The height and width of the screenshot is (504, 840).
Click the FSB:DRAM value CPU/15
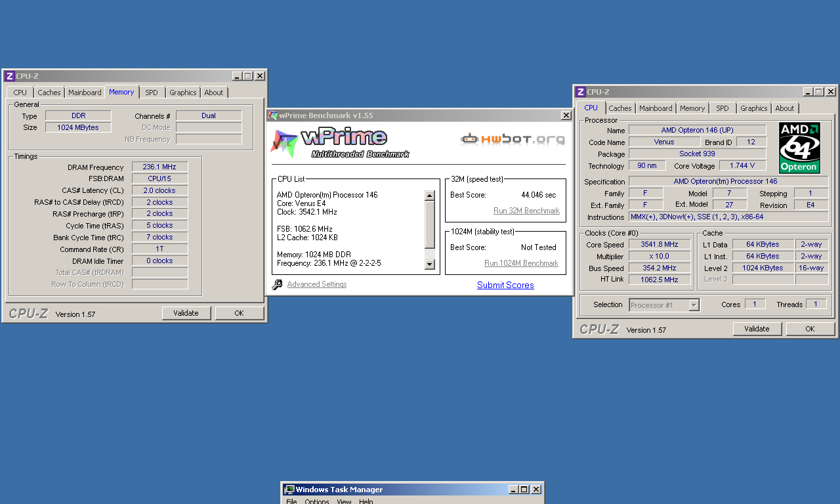click(x=159, y=178)
